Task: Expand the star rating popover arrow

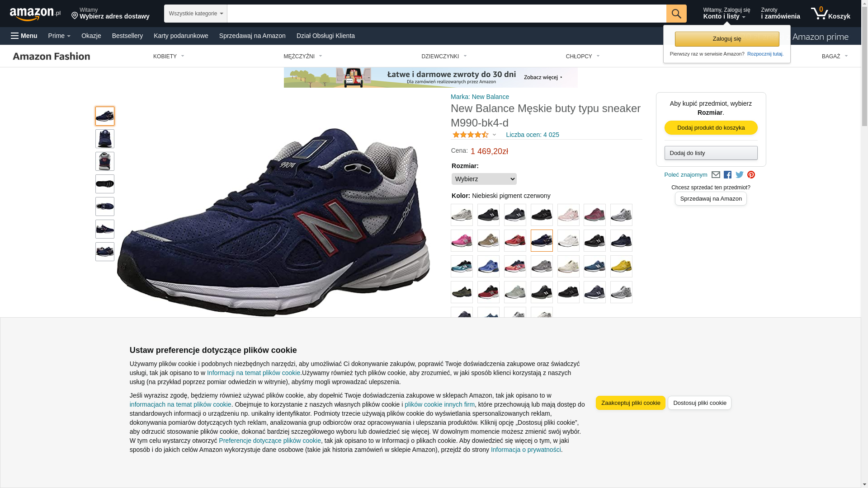Action: [494, 135]
